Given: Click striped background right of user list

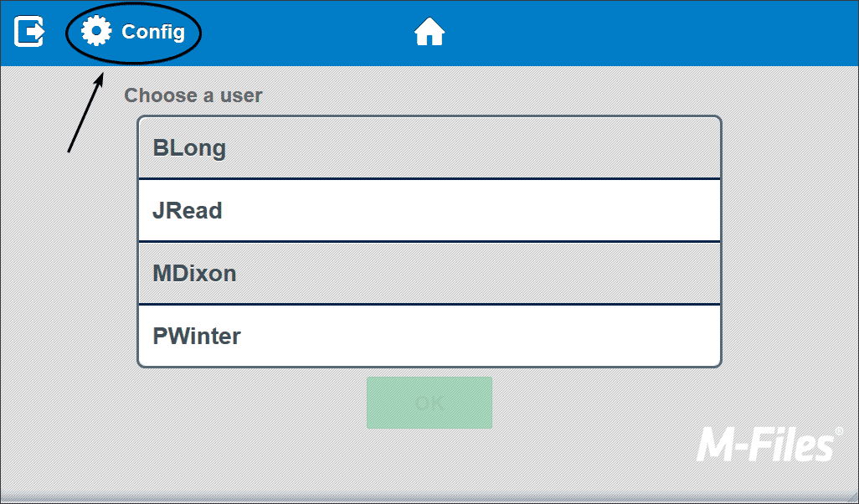Looking at the screenshot, I should point(787,243).
